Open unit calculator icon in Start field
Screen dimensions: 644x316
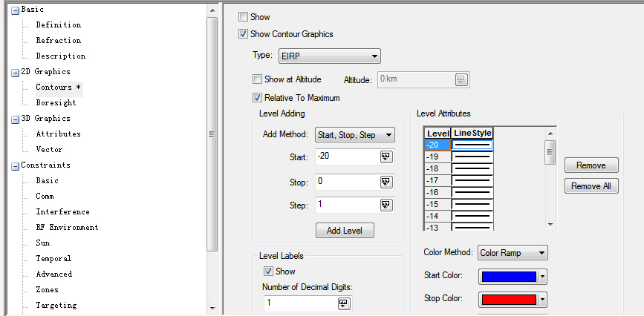point(386,157)
